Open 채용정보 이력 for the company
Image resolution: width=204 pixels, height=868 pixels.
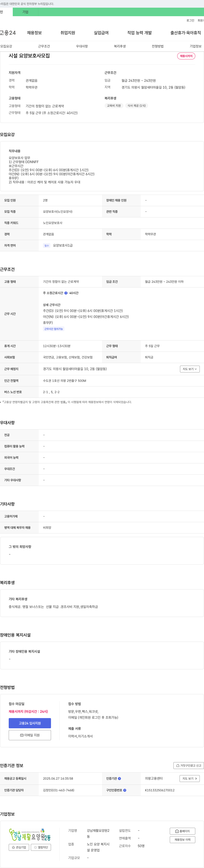click(183, 839)
